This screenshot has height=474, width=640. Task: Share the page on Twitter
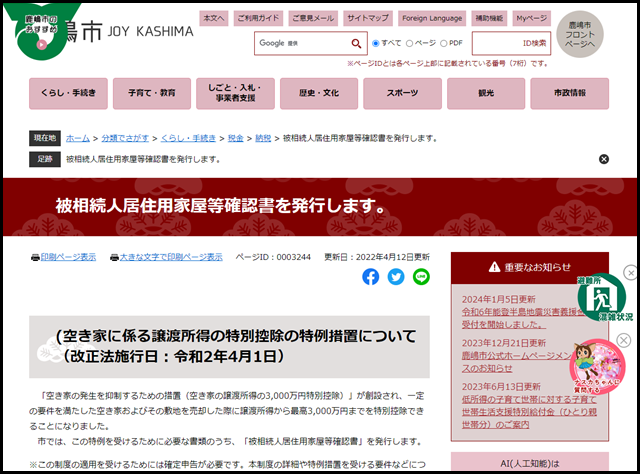pyautogui.click(x=396, y=277)
